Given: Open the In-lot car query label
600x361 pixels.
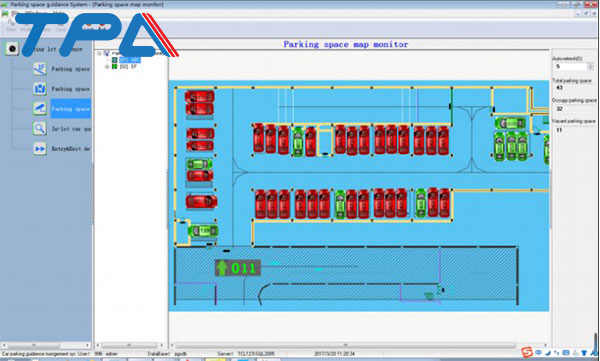Looking at the screenshot, I should point(71,129).
